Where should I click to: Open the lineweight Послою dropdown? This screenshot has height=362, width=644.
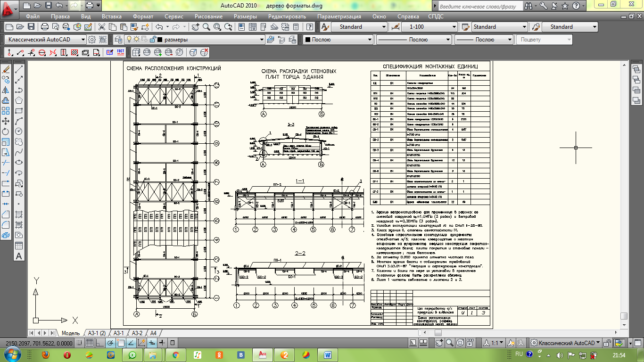(484, 40)
